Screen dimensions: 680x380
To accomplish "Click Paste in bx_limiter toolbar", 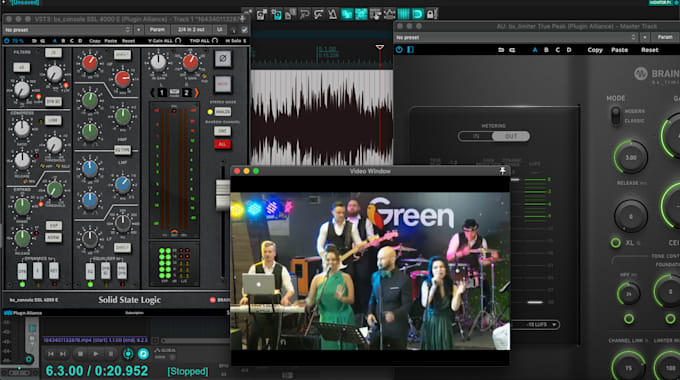I will click(x=619, y=50).
